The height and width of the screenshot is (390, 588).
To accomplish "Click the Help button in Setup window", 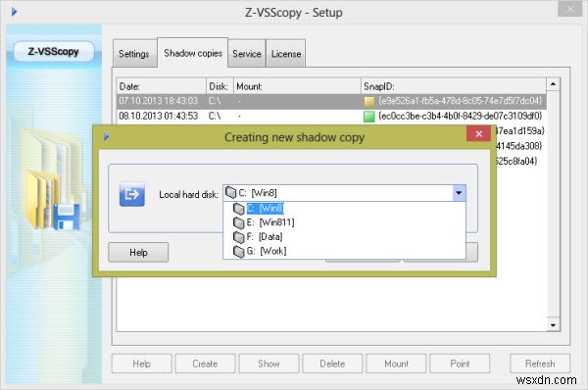I will point(142,364).
